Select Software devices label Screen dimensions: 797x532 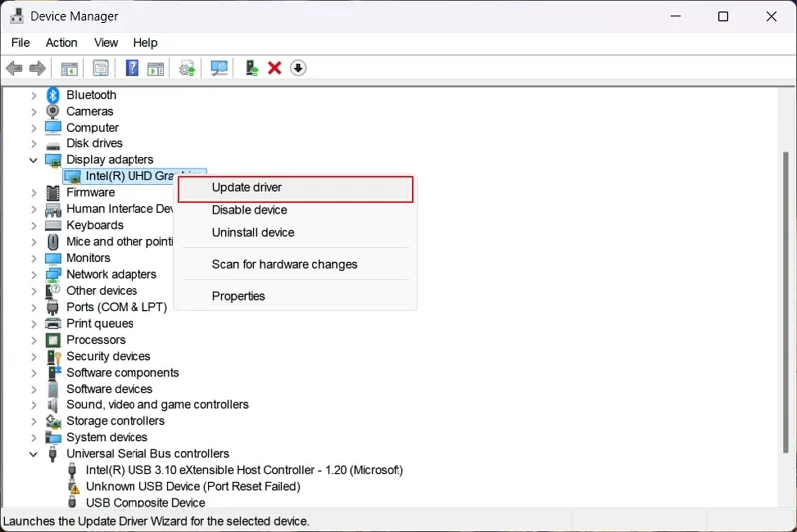coord(110,389)
